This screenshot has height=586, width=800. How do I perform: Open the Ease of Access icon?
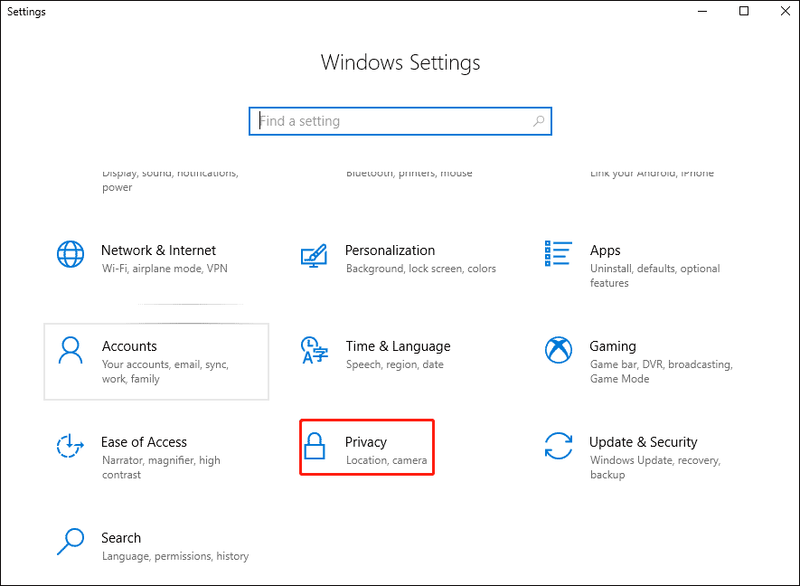pos(70,446)
